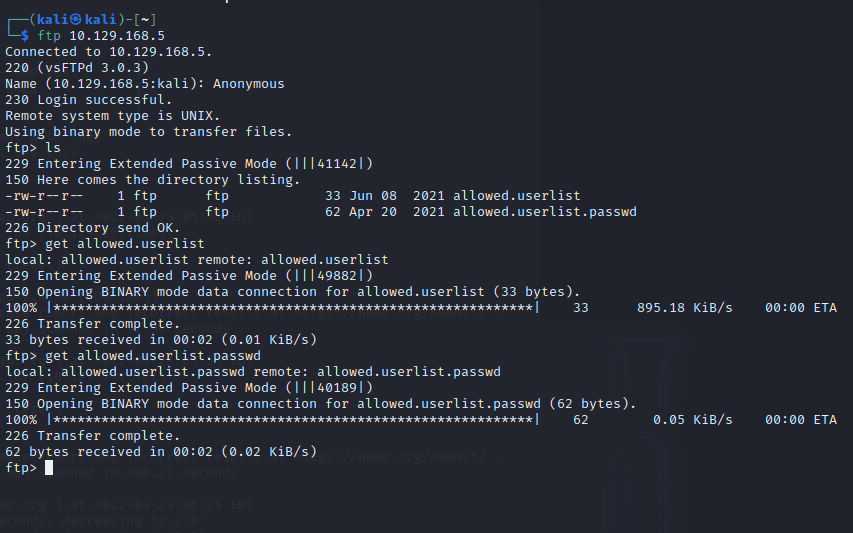Viewport: 853px width, 533px height.
Task: Click "Connected to 10.129.168.5." line
Action: 108,52
